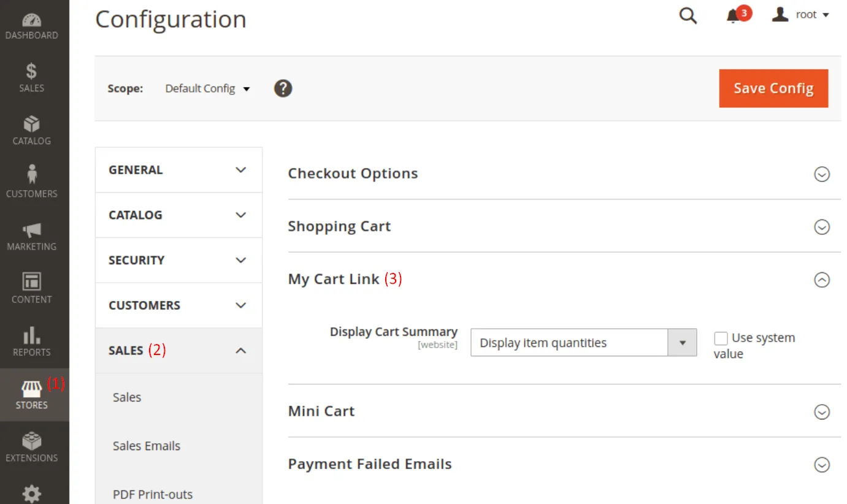Click the Extensions brick icon
Screen dimensions: 847x504
pos(31,441)
